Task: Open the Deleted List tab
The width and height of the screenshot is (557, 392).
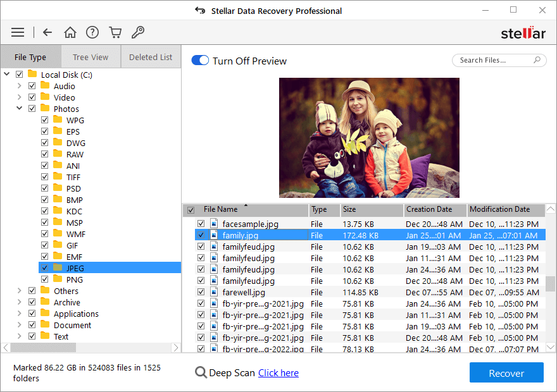Action: point(150,56)
